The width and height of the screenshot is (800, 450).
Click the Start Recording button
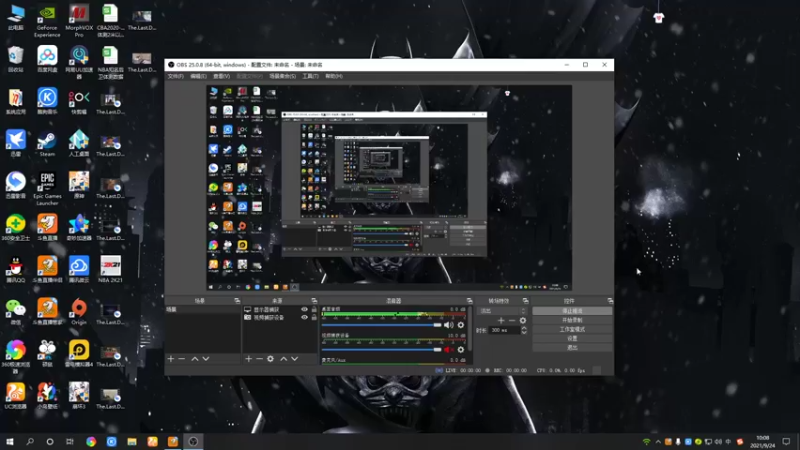(x=572, y=320)
